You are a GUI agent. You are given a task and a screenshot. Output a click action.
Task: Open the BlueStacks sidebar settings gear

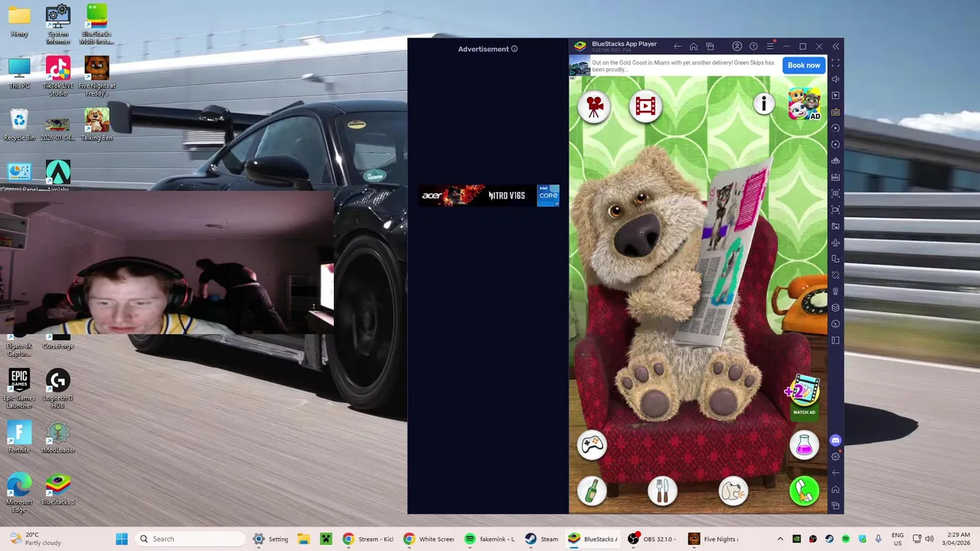pyautogui.click(x=835, y=457)
